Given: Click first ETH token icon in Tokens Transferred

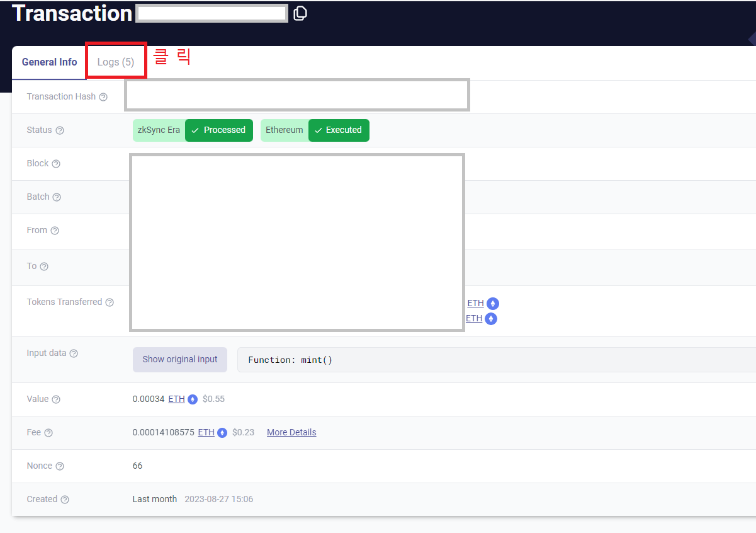Looking at the screenshot, I should (493, 304).
